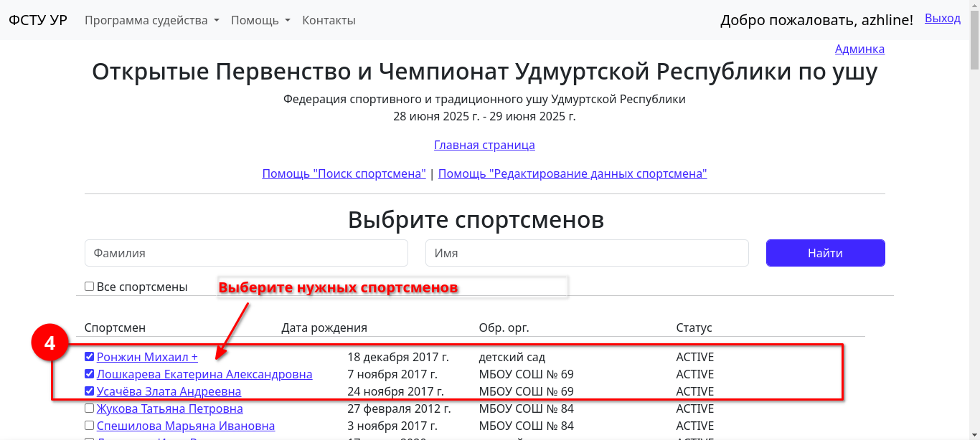Click the Имя input field
Screen dimensions: 980x440
pyautogui.click(x=586, y=253)
